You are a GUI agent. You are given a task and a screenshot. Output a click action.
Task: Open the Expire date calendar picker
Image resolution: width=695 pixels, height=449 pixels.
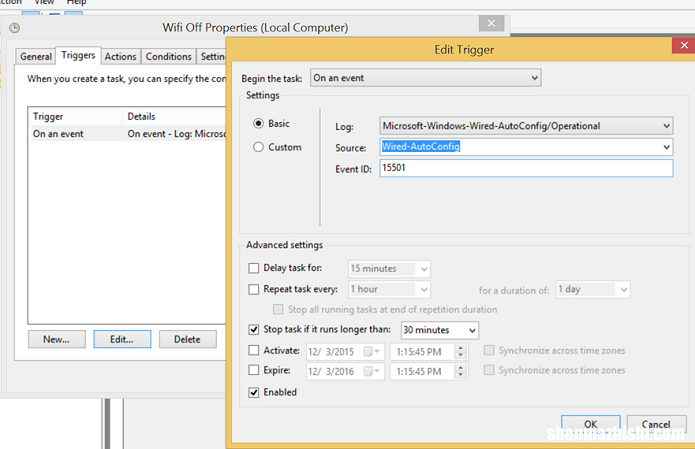371,371
